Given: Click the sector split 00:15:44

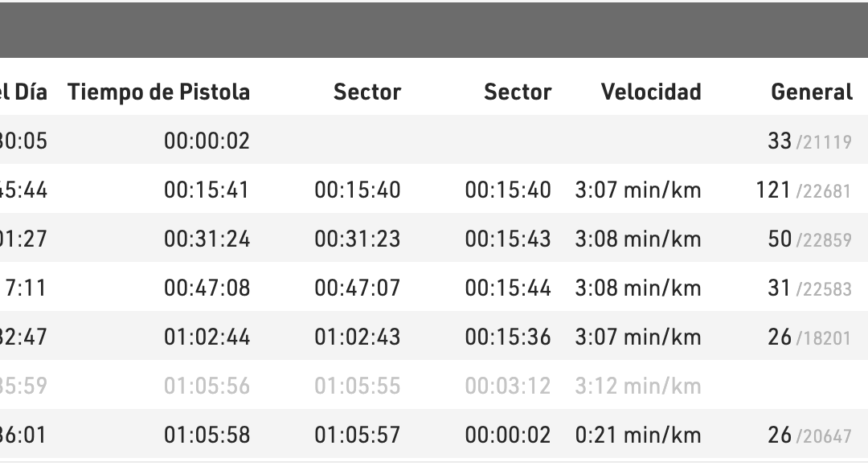Looking at the screenshot, I should 508,288.
